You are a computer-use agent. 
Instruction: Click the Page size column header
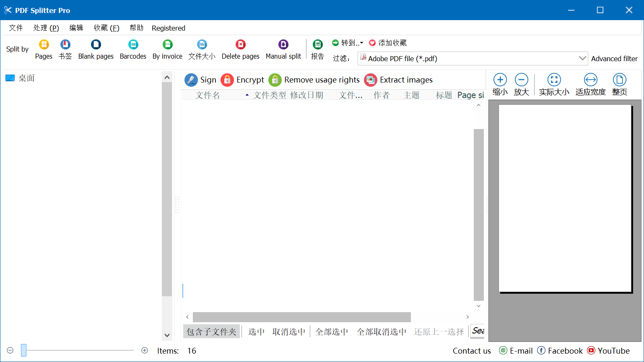tap(470, 95)
